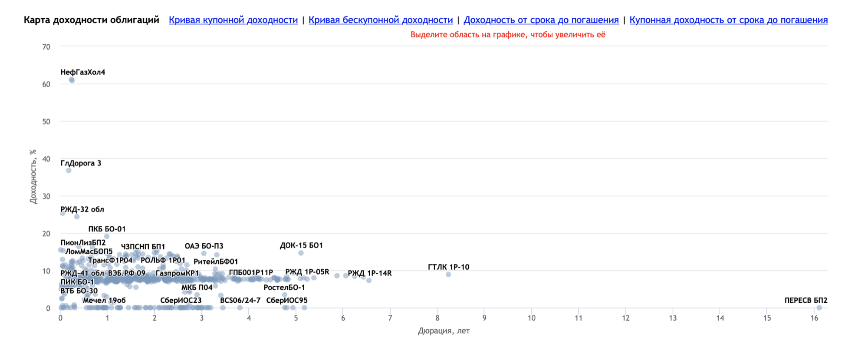Image resolution: width=868 pixels, height=358 pixels.
Task: Click the ПионЛизБП2 bond label
Action: click(83, 242)
